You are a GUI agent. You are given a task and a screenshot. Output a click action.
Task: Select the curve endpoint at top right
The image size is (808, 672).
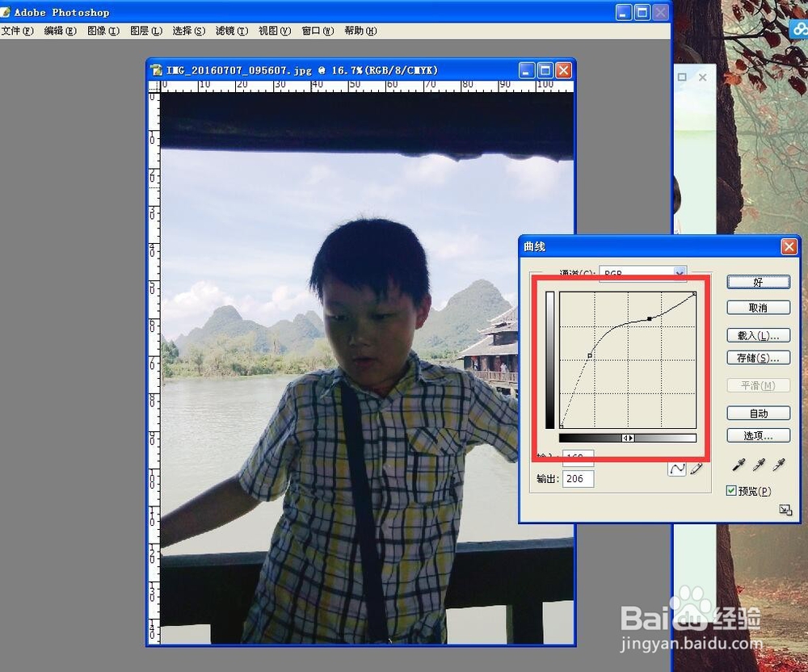click(x=695, y=294)
